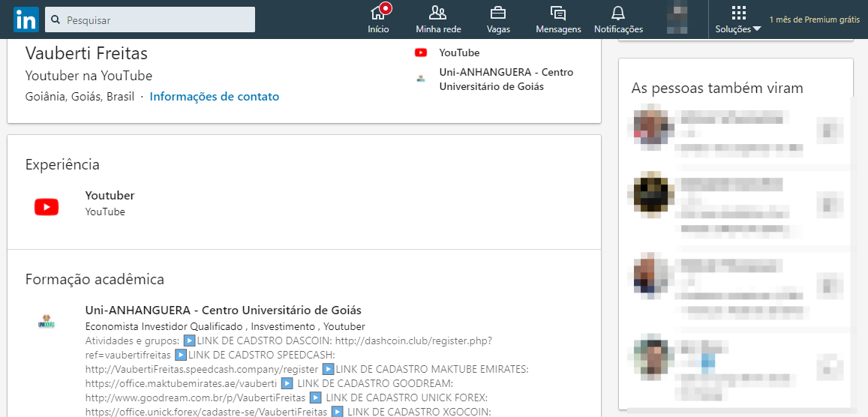The width and height of the screenshot is (868, 417).
Task: Open the blurred profile avatar menu in navbar
Action: [x=677, y=18]
